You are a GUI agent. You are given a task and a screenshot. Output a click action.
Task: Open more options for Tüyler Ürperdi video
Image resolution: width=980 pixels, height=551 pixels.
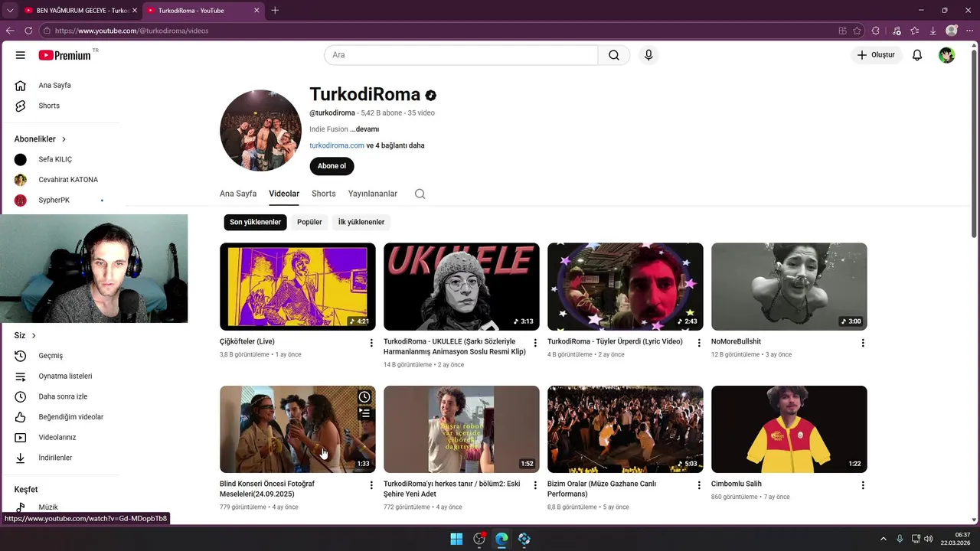coord(699,343)
